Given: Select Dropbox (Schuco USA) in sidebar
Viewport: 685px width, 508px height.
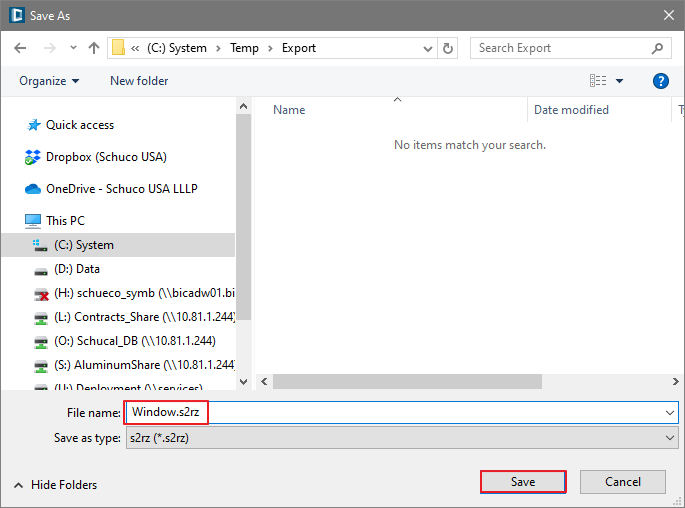Looking at the screenshot, I should pos(106,157).
